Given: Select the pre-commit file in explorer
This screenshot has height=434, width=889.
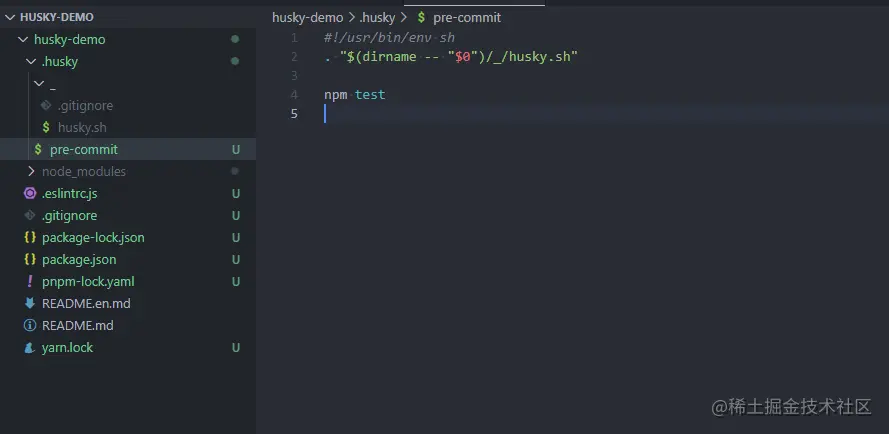Looking at the screenshot, I should pyautogui.click(x=84, y=150).
